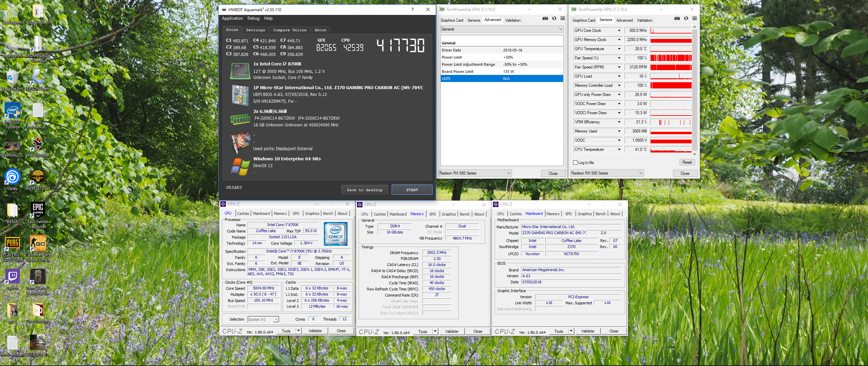Open Validation tab in GPU-Z Advanced window
Screen dimensions: 868x366
tap(513, 20)
